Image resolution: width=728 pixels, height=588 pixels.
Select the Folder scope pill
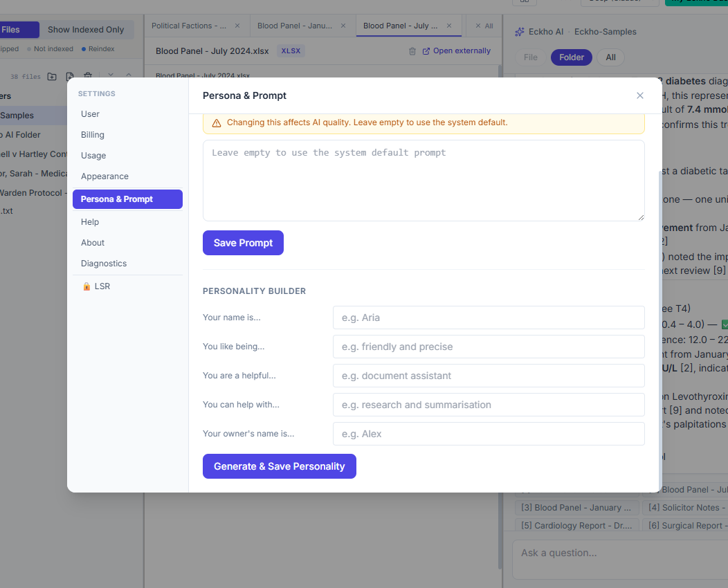(572, 57)
